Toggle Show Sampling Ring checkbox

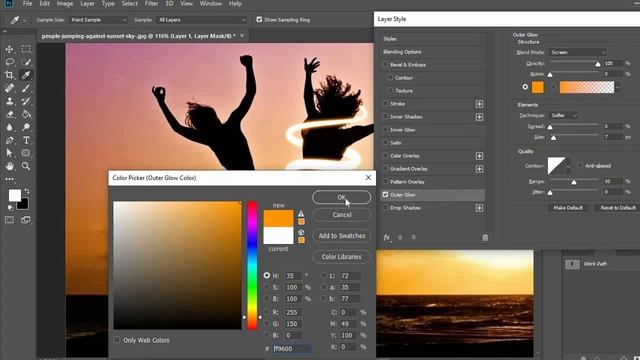point(259,20)
